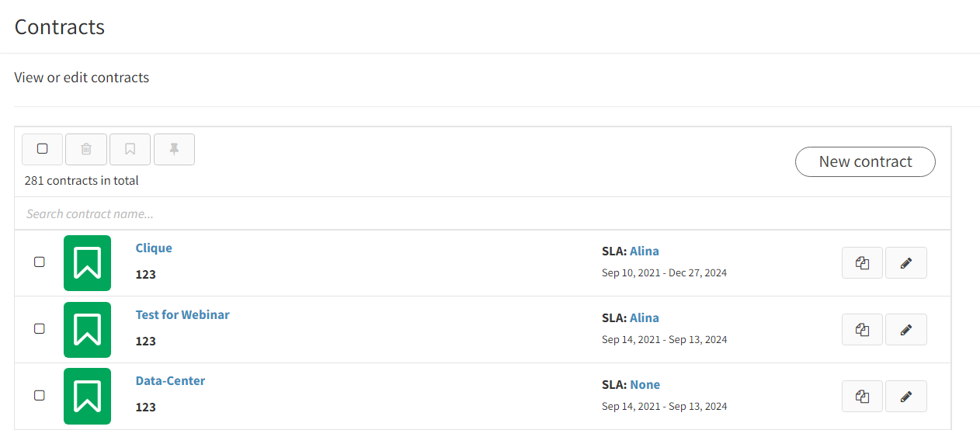Click the None SLA link for Data-Center

(645, 385)
